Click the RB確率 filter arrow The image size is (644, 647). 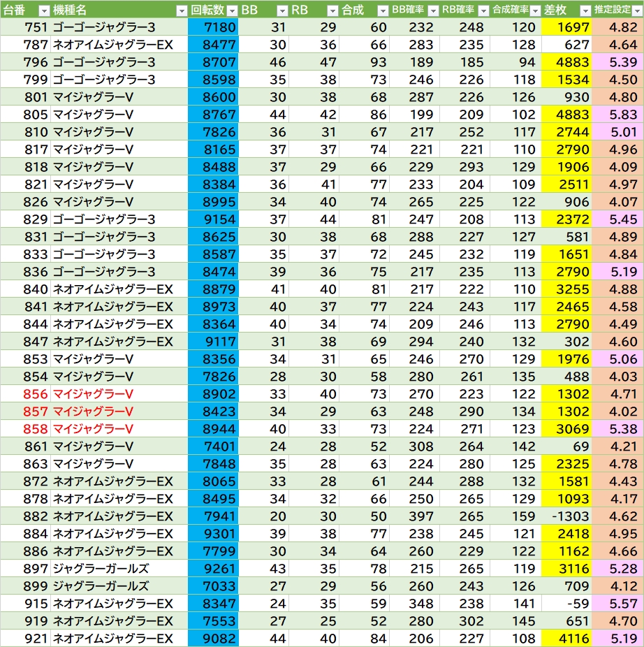click(483, 10)
